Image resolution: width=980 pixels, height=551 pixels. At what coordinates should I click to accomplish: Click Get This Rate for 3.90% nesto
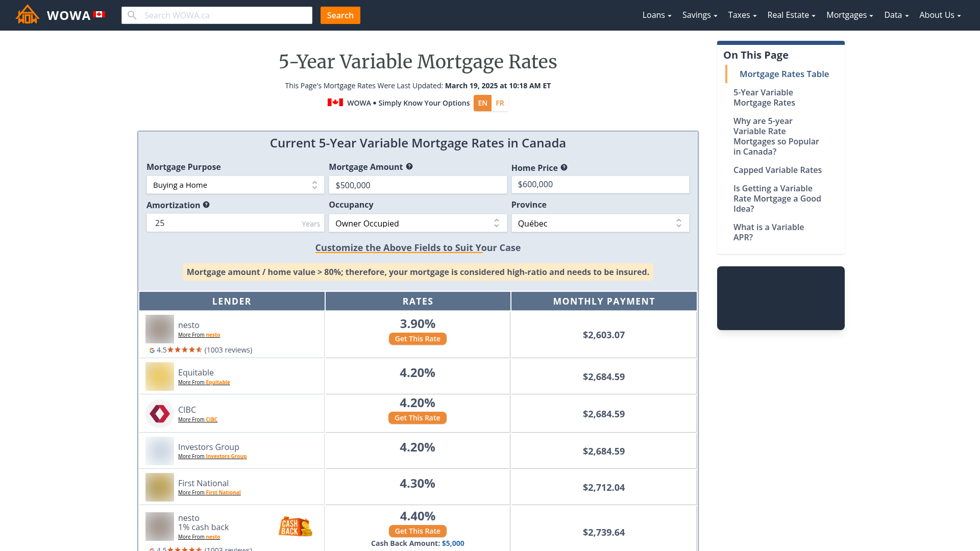418,339
